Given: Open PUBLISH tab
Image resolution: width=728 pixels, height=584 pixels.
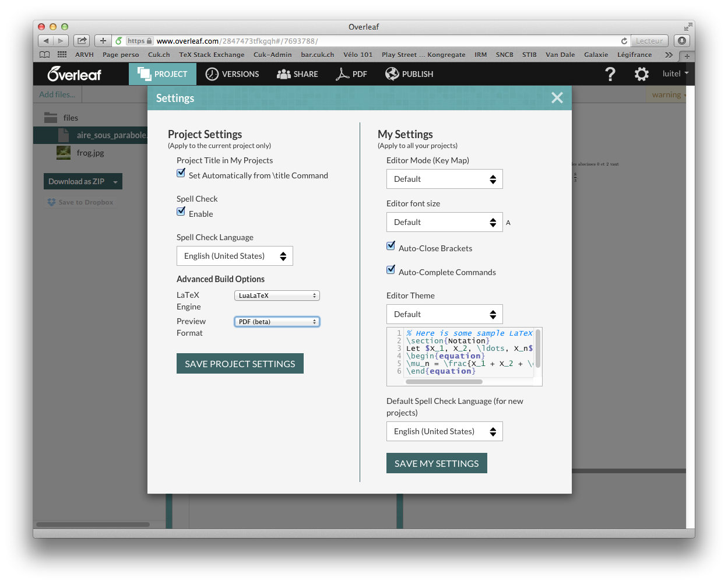Looking at the screenshot, I should tap(409, 74).
